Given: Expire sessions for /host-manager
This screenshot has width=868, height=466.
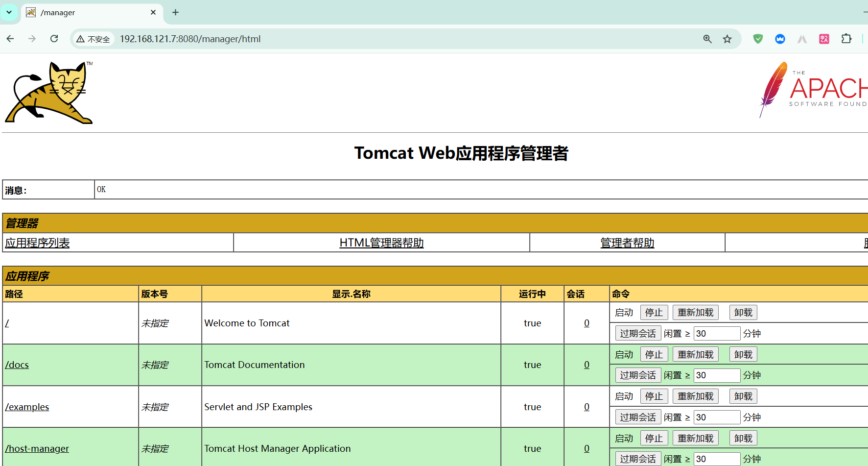Looking at the screenshot, I should (x=638, y=459).
